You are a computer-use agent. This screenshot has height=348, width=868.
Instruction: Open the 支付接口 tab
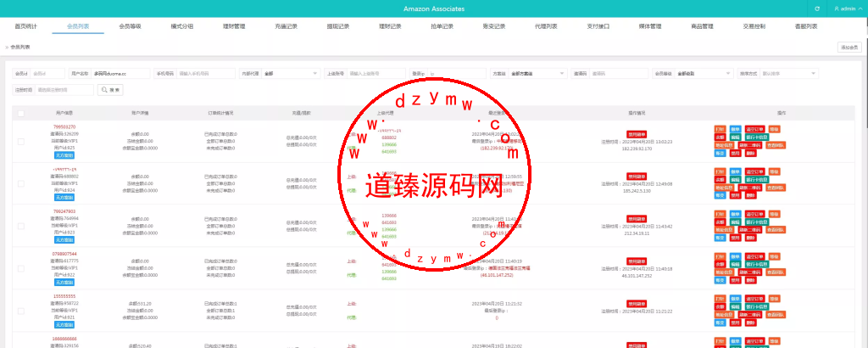598,26
